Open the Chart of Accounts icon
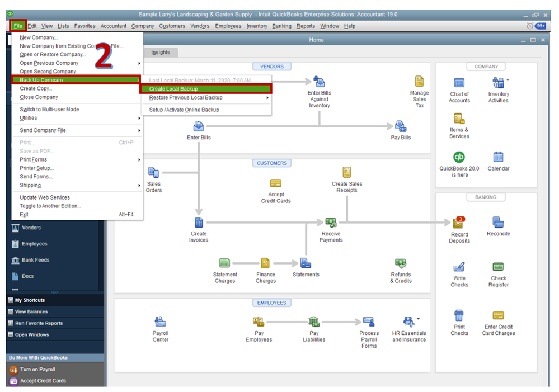 tap(459, 83)
